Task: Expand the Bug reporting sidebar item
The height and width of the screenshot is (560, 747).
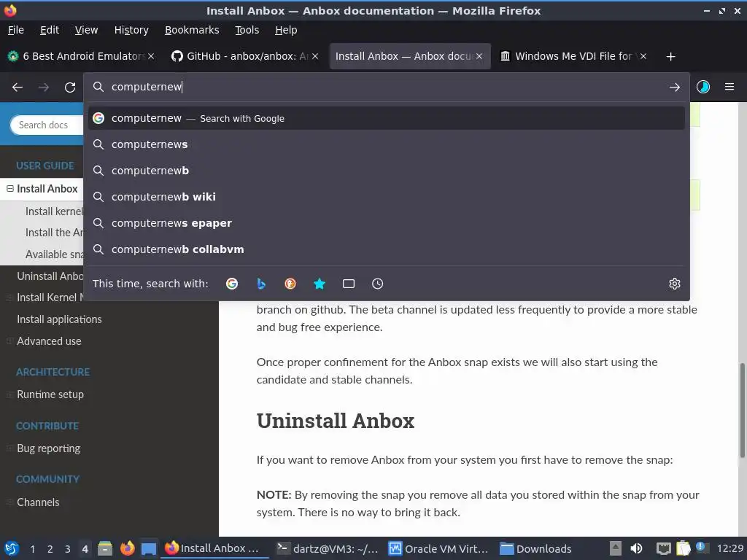Action: [9, 448]
